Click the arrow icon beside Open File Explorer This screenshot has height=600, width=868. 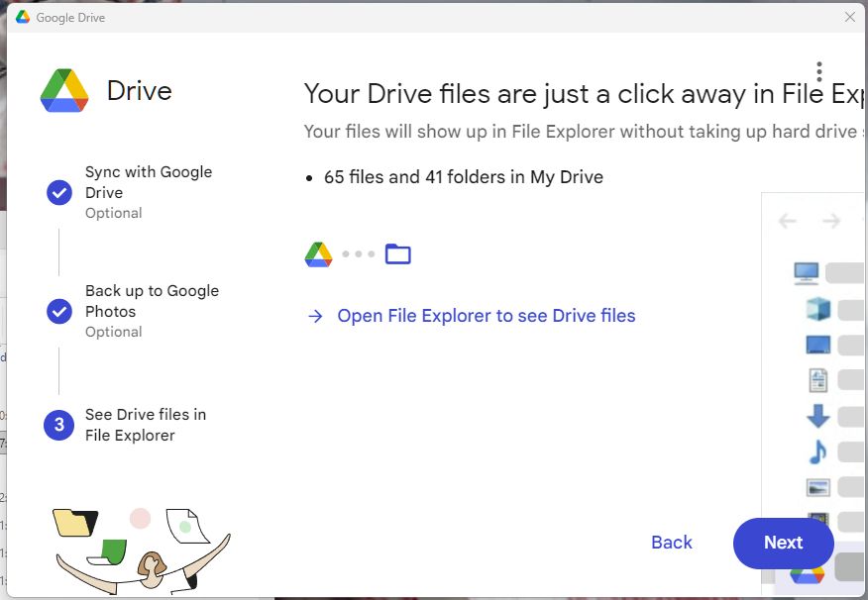[315, 316]
